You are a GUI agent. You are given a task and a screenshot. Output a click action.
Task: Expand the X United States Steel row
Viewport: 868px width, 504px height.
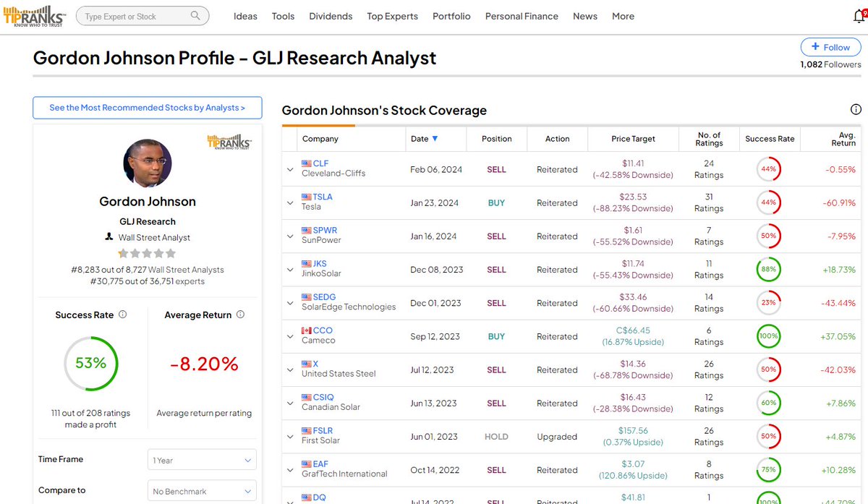[290, 370]
